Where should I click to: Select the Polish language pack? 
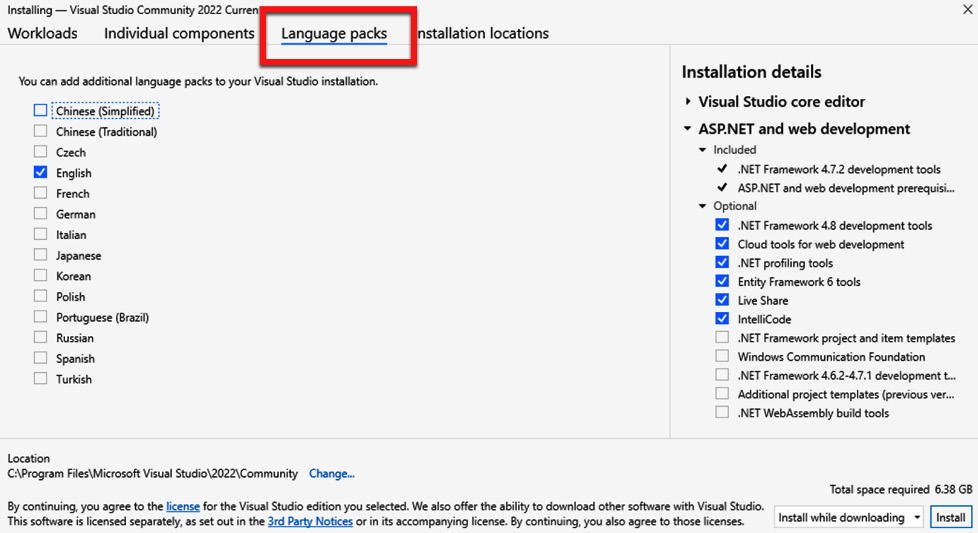click(x=41, y=295)
